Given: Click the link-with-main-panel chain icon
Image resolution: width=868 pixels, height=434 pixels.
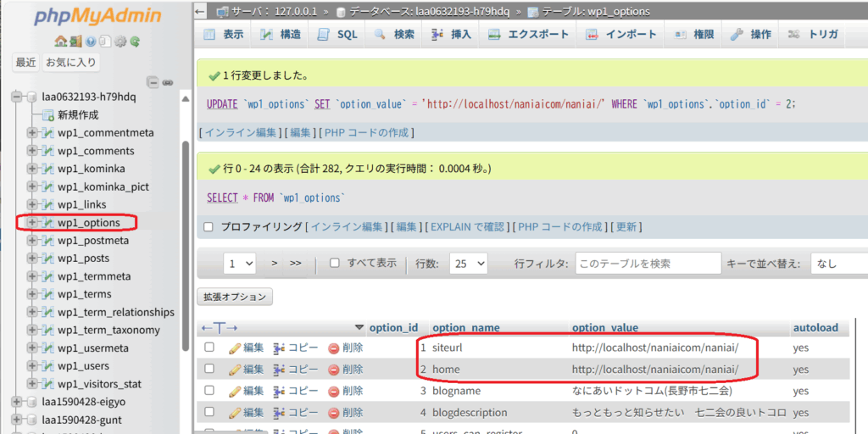Looking at the screenshot, I should coord(167,82).
